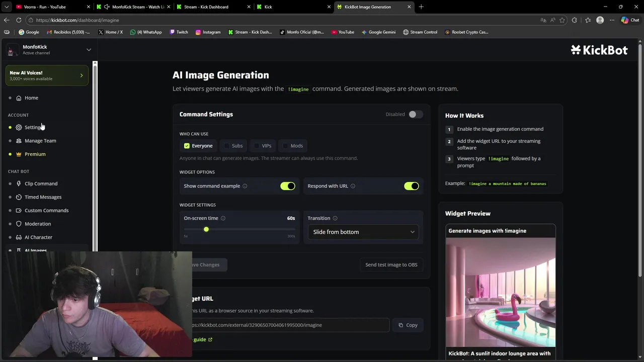Image resolution: width=644 pixels, height=362 pixels.
Task: Open WhatsApp bookmark
Action: [x=146, y=32]
